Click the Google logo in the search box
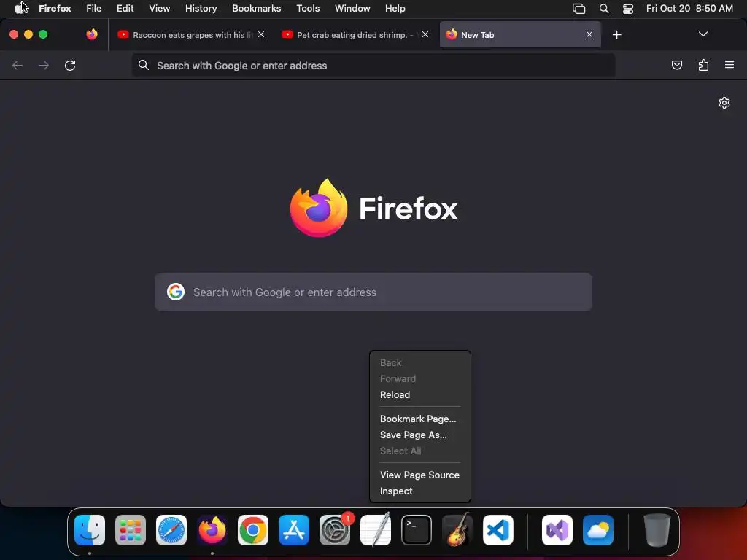The image size is (747, 560). click(176, 292)
